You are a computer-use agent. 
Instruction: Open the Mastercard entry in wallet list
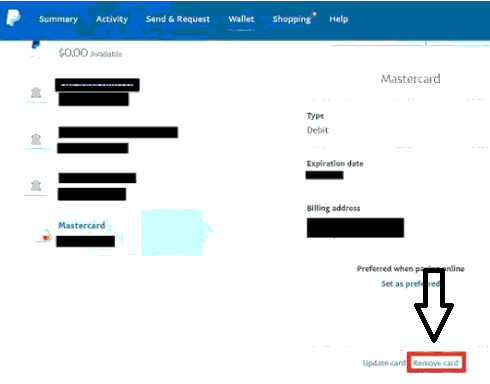tap(82, 225)
